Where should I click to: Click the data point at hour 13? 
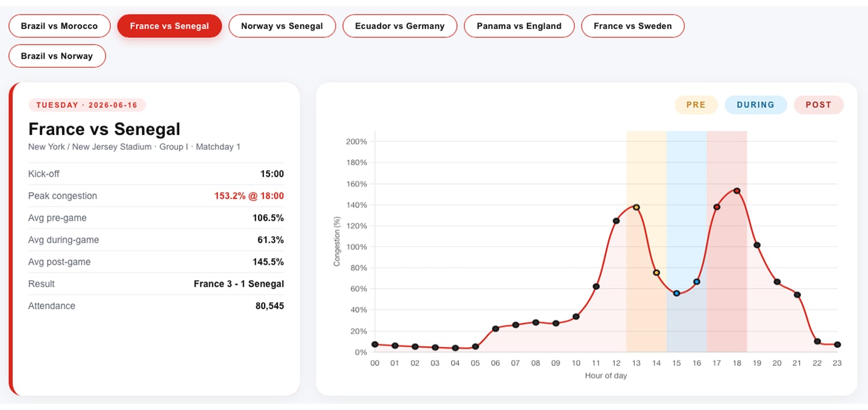636,207
